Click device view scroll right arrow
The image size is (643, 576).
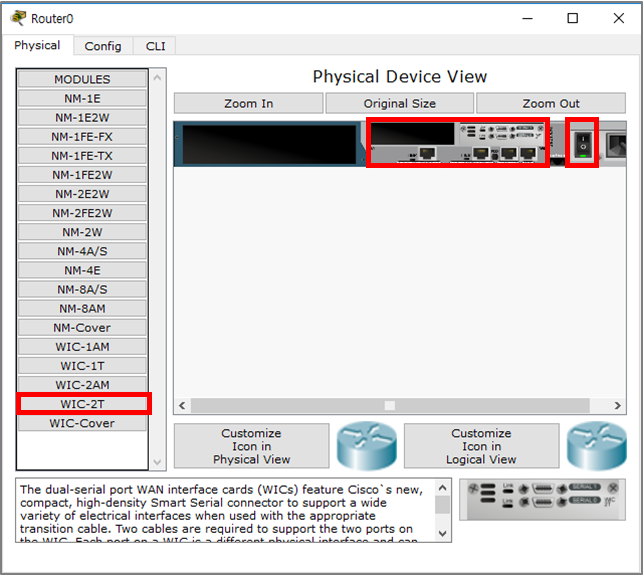618,405
